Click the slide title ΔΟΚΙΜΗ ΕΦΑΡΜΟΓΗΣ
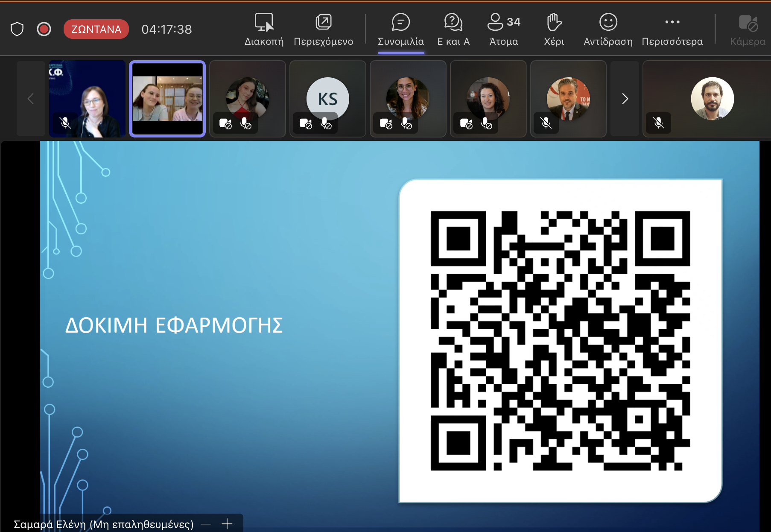771x532 pixels. pyautogui.click(x=174, y=325)
